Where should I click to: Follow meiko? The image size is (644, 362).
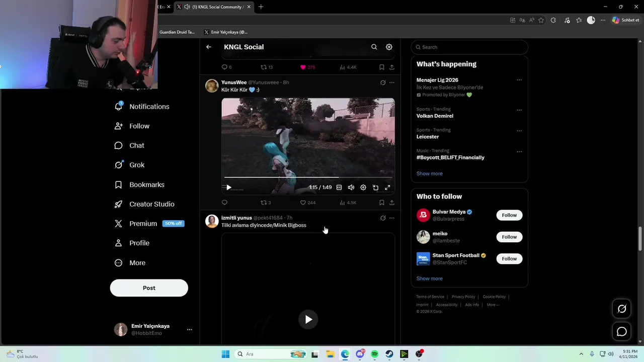pos(509,237)
